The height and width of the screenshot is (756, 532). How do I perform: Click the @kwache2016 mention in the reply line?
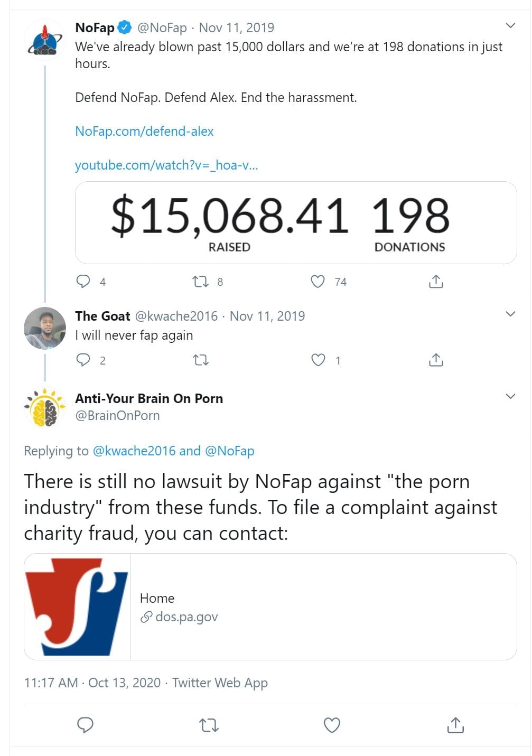click(x=134, y=451)
